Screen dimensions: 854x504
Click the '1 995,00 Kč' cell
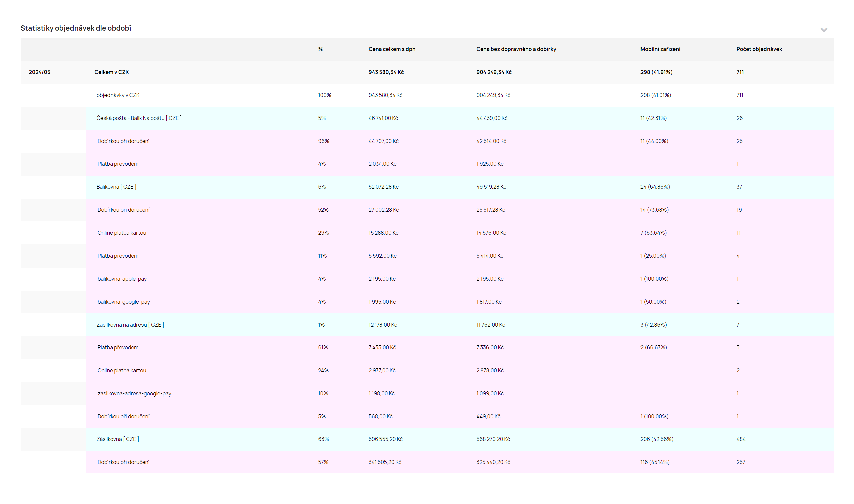382,302
